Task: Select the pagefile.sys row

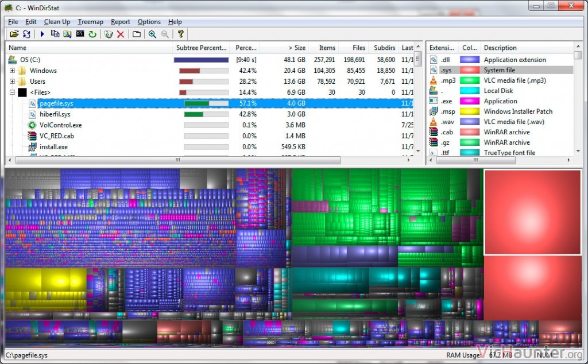Action: [210, 103]
